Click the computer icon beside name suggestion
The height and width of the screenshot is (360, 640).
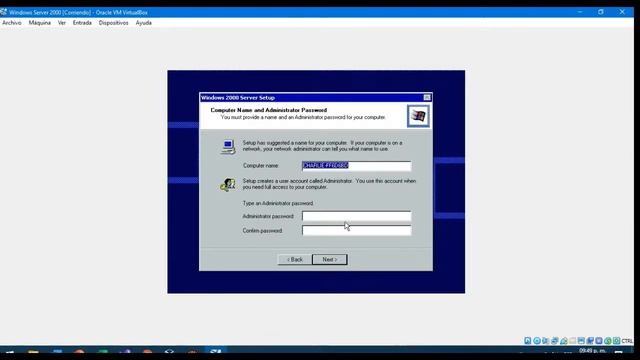pos(228,147)
